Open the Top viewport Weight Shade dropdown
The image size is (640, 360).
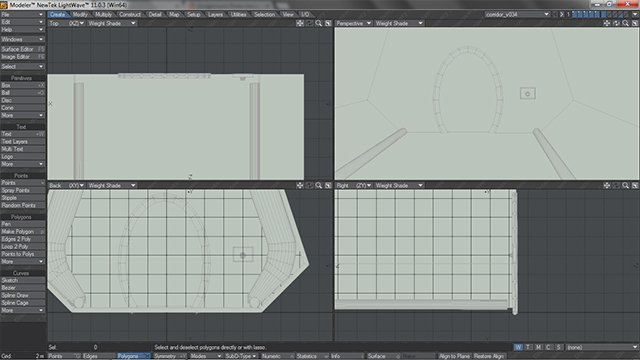coord(112,23)
